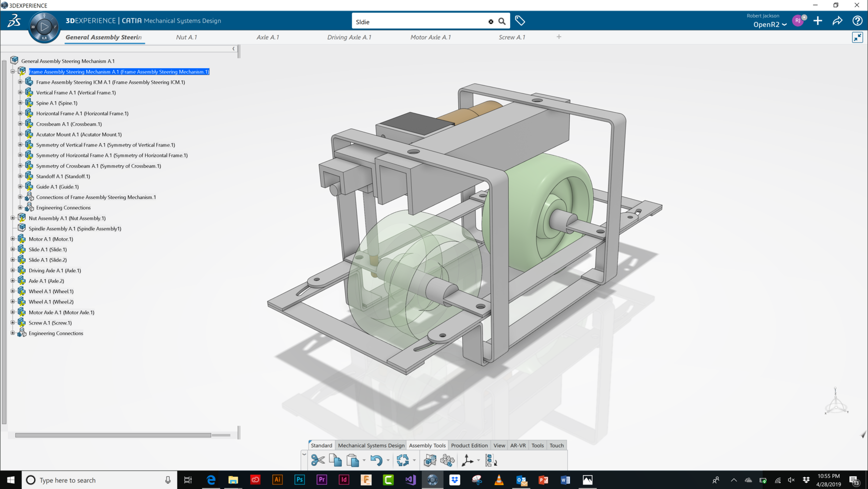Click tree horizontal scrollbar
Screen dimensions: 868x489
tap(113, 435)
